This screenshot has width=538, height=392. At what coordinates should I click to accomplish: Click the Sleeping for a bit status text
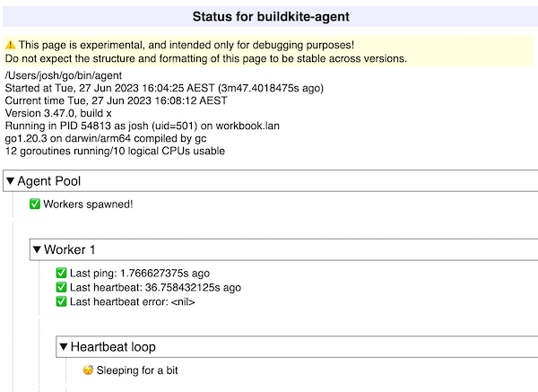click(137, 370)
